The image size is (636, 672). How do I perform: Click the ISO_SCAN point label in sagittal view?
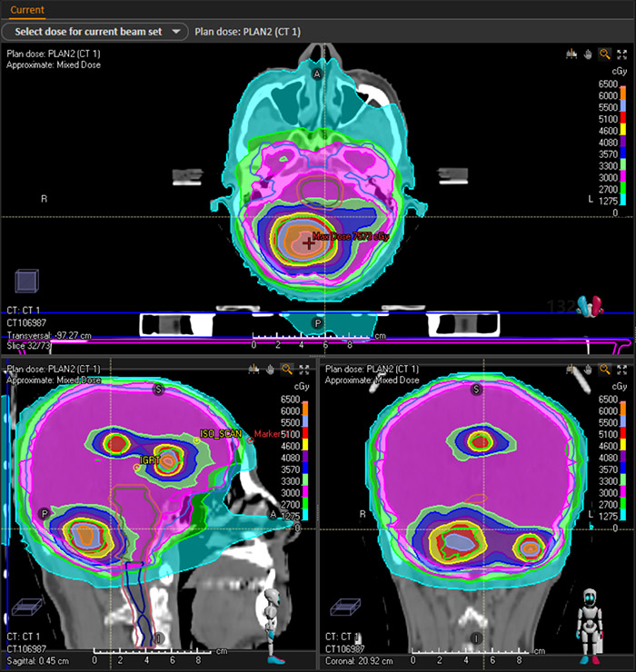point(222,434)
